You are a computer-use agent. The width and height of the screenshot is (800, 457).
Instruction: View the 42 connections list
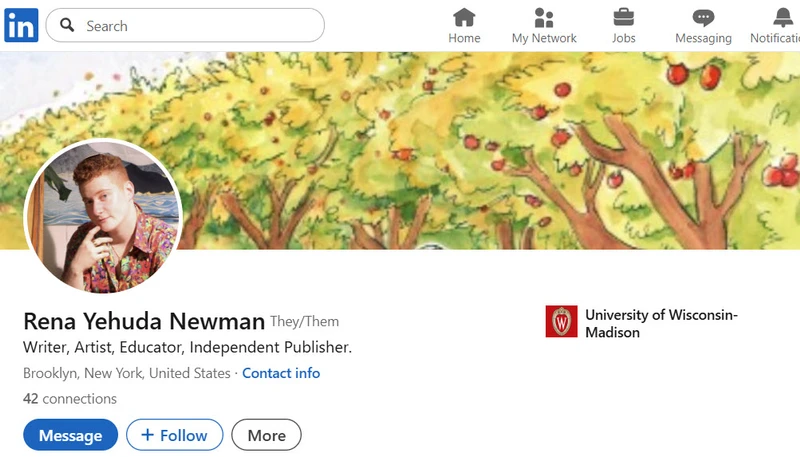(x=70, y=398)
